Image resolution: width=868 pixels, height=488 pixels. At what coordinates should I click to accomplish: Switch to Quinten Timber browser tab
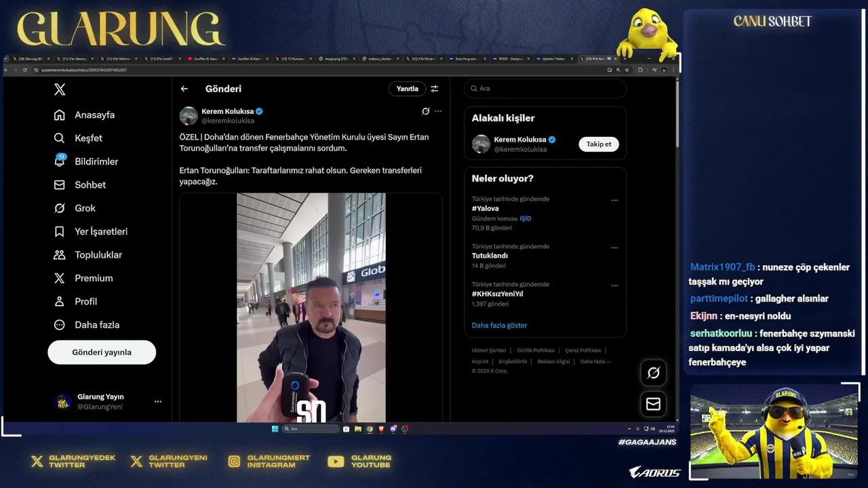(553, 59)
